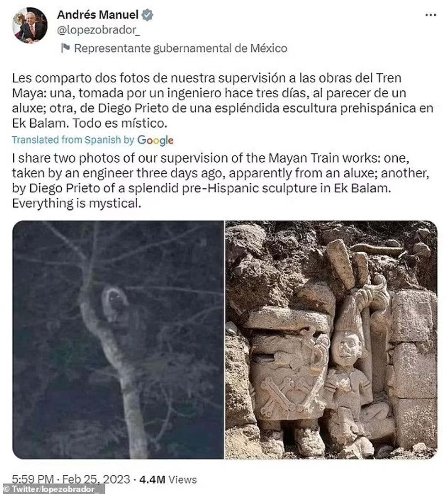Viewport: 448px width, 494px height.
Task: Open the Feb 25, 2023 date link
Action: (96, 479)
